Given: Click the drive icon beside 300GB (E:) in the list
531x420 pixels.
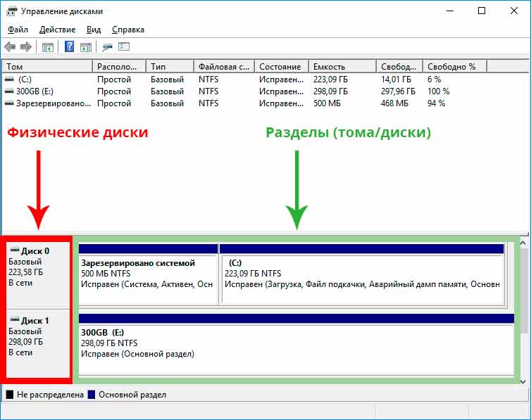Looking at the screenshot, I should click(9, 91).
